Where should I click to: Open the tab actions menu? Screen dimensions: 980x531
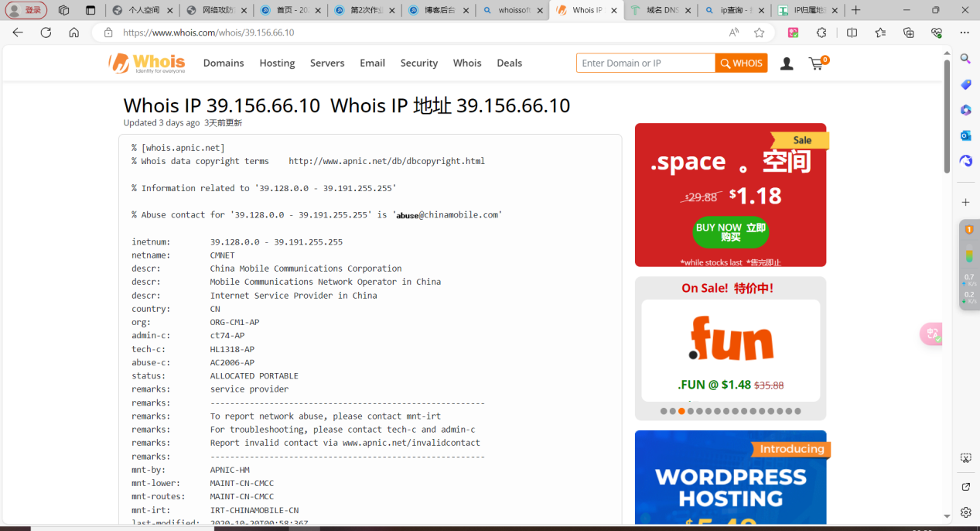coord(90,10)
